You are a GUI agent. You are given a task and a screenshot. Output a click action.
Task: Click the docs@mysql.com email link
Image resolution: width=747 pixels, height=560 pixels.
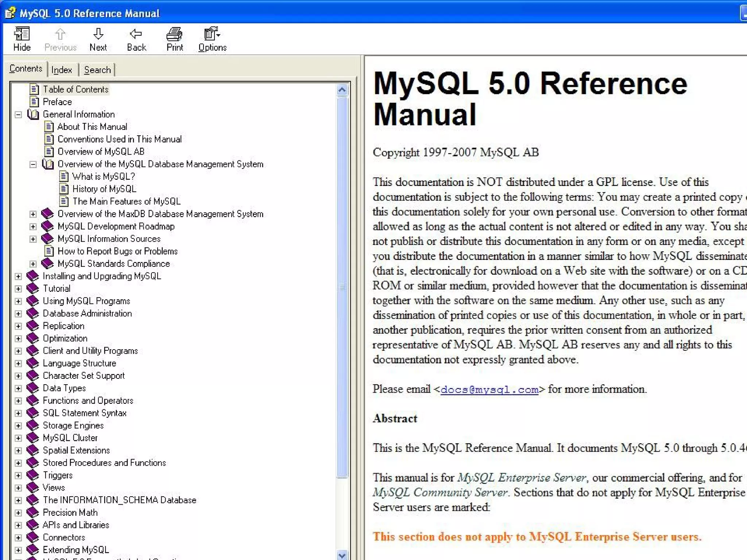coord(489,389)
